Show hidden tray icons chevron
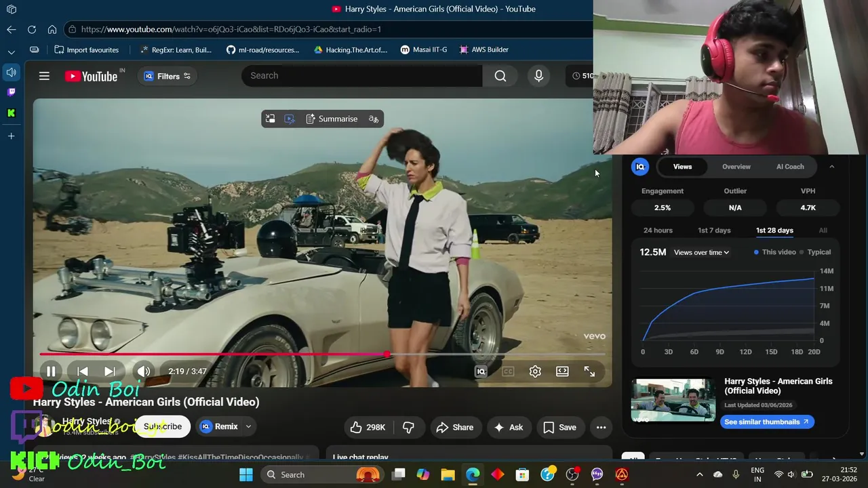868x488 pixels. coord(700,474)
